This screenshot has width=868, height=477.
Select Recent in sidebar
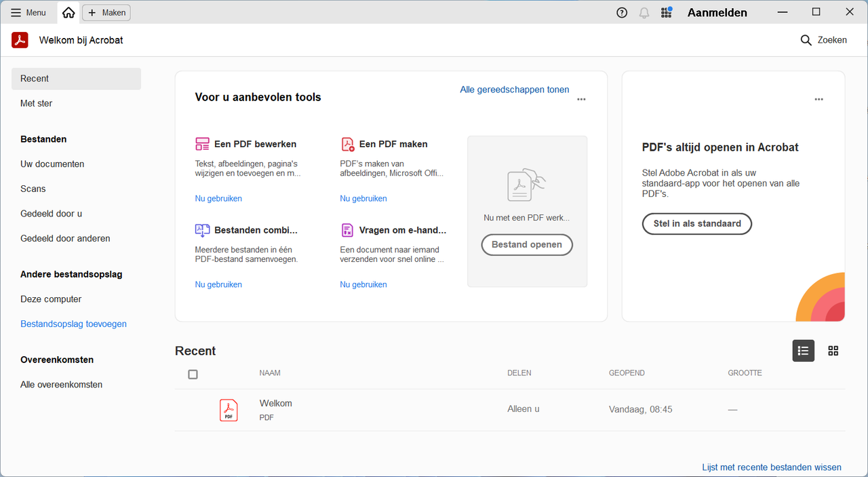click(x=76, y=79)
